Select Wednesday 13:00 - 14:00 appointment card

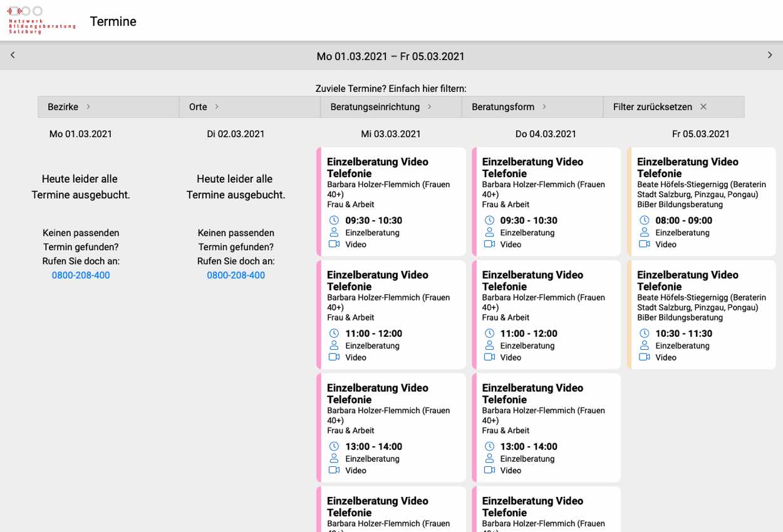tap(391, 427)
